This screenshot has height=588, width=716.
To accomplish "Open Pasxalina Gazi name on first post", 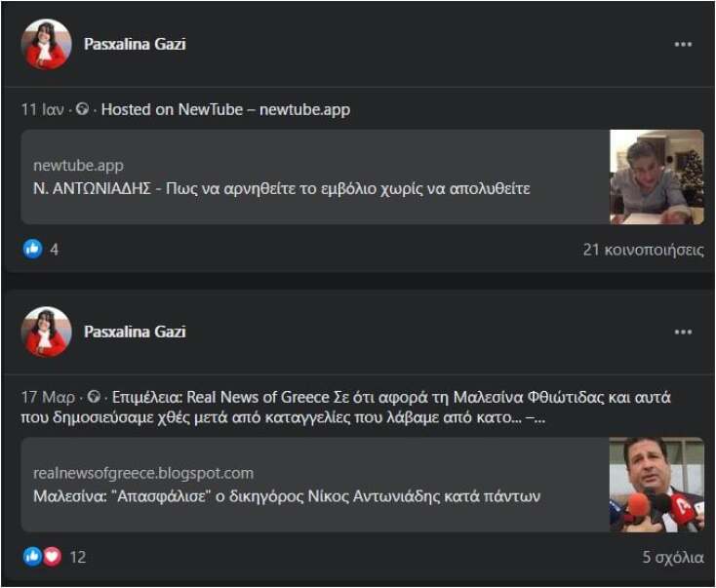I will click(x=135, y=44).
